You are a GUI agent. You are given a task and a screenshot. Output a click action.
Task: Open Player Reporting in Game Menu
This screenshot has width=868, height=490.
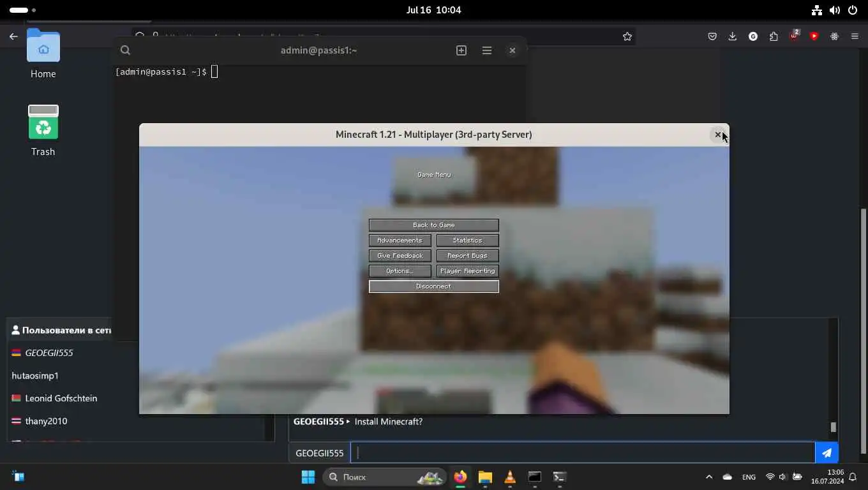click(467, 271)
